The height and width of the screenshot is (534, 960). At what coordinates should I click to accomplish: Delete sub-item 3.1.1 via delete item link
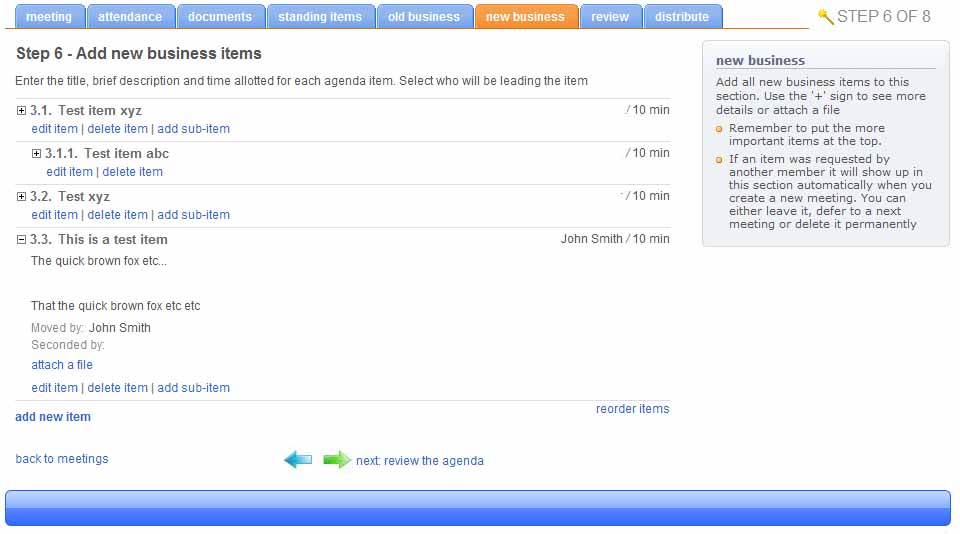132,172
